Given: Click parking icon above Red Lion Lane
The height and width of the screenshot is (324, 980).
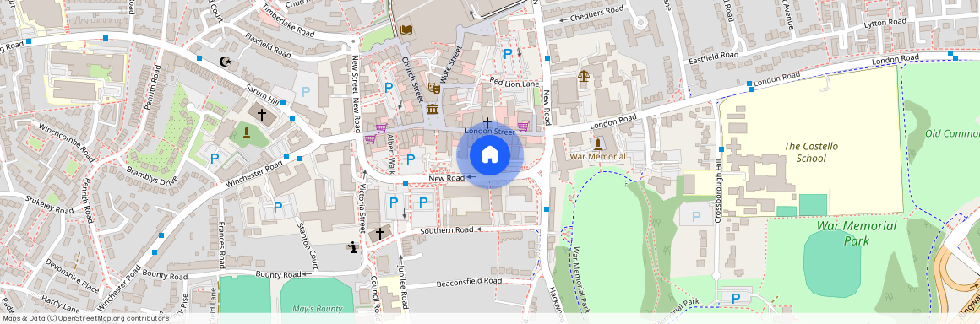Looking at the screenshot, I should (x=508, y=54).
